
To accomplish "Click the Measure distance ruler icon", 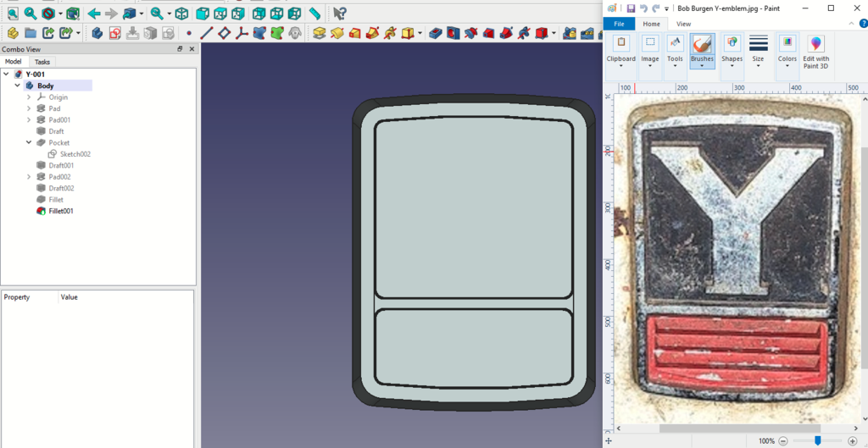I will pos(314,14).
